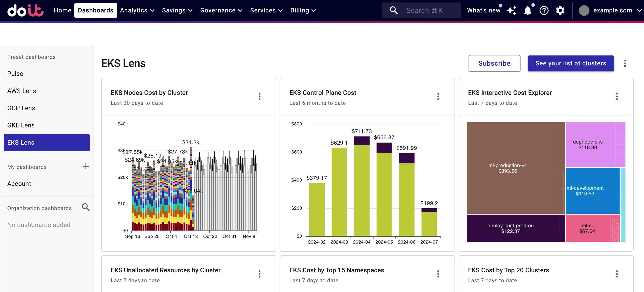Open the search magnifier icon in header
Screen dimensions: 644x292
[393, 10]
